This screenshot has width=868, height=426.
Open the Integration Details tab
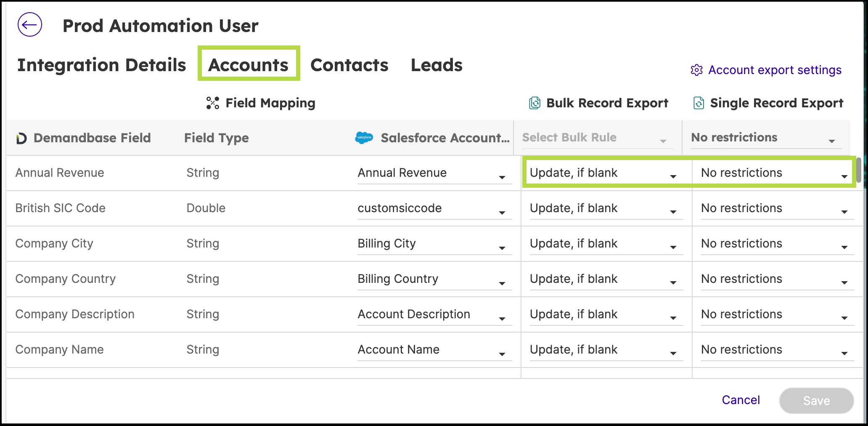[x=101, y=65]
